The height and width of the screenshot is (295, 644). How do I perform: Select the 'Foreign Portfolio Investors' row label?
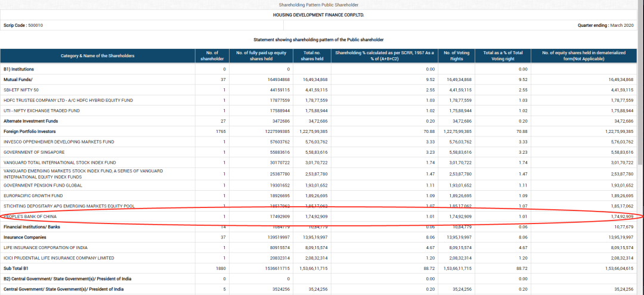coord(30,131)
